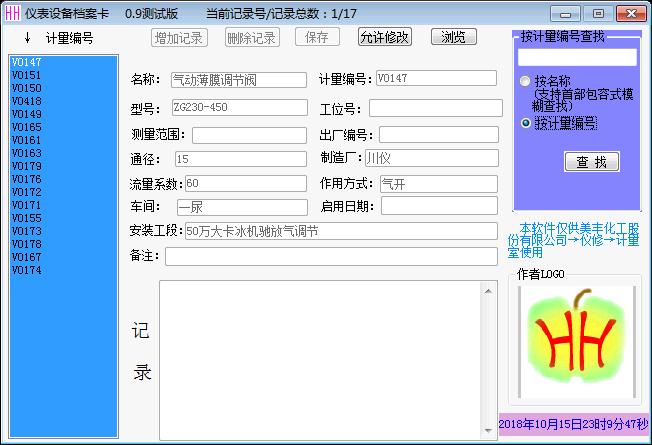Select record V0150 in the list

63,88
